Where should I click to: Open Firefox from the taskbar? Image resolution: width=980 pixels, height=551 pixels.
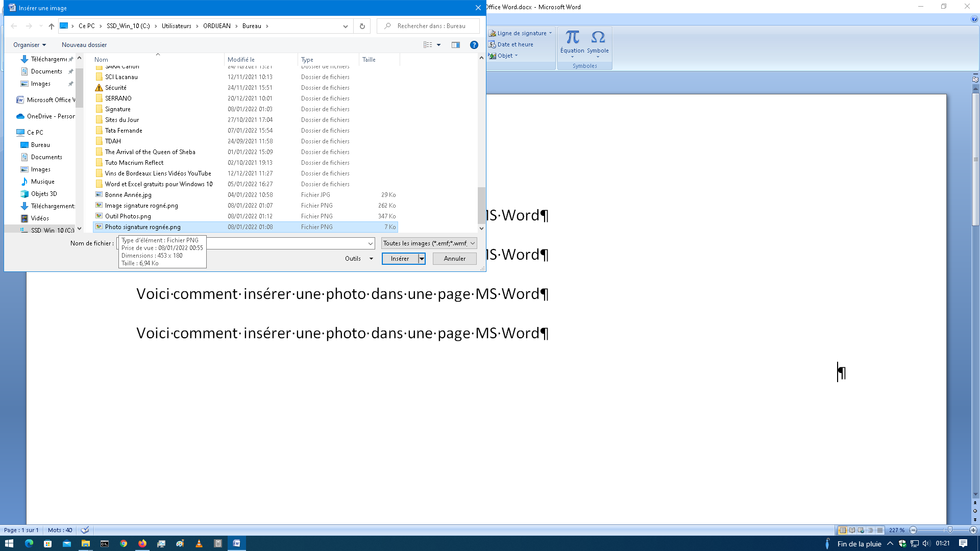(x=142, y=543)
